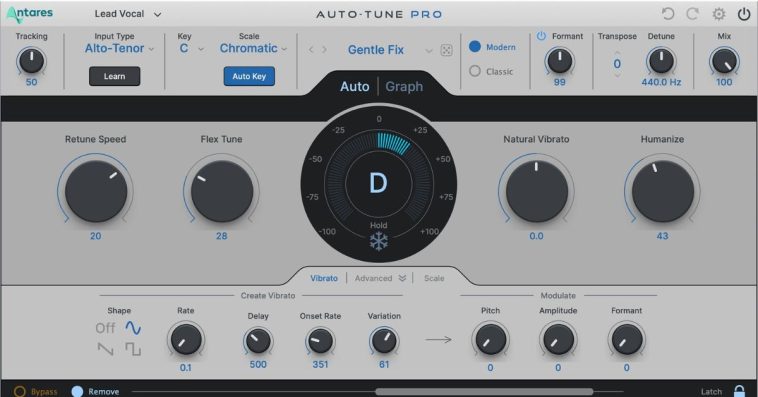Click the Natural Vibrato value 0.0
This screenshot has height=397, width=758.
[537, 236]
